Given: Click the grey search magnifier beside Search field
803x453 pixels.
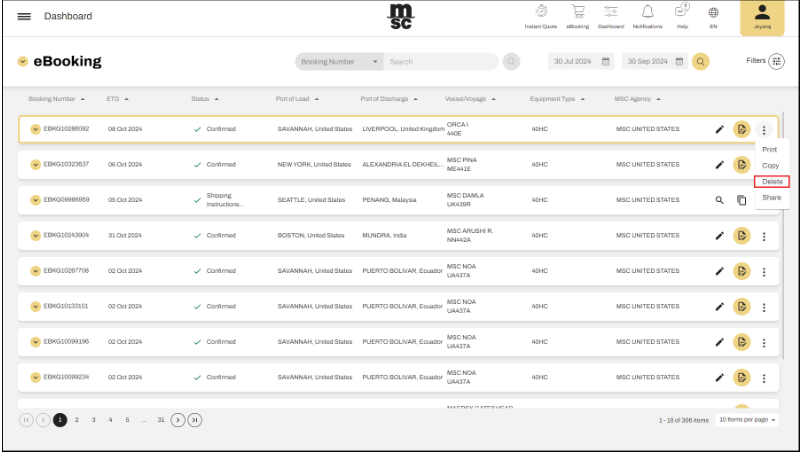Looking at the screenshot, I should (x=511, y=61).
